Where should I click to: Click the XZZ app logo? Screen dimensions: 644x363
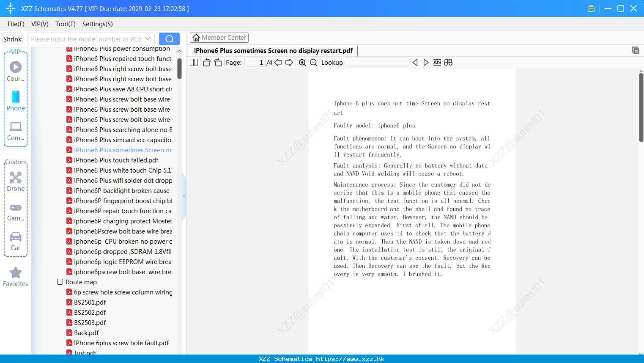tap(11, 8)
